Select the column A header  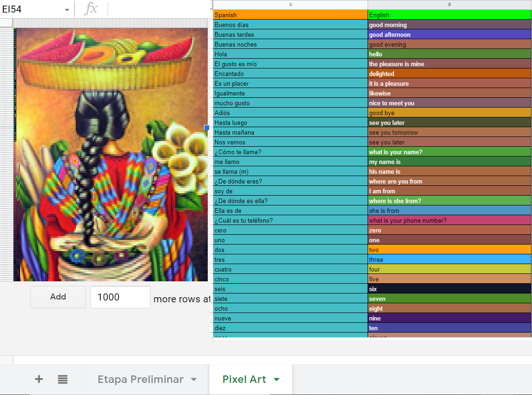290,5
